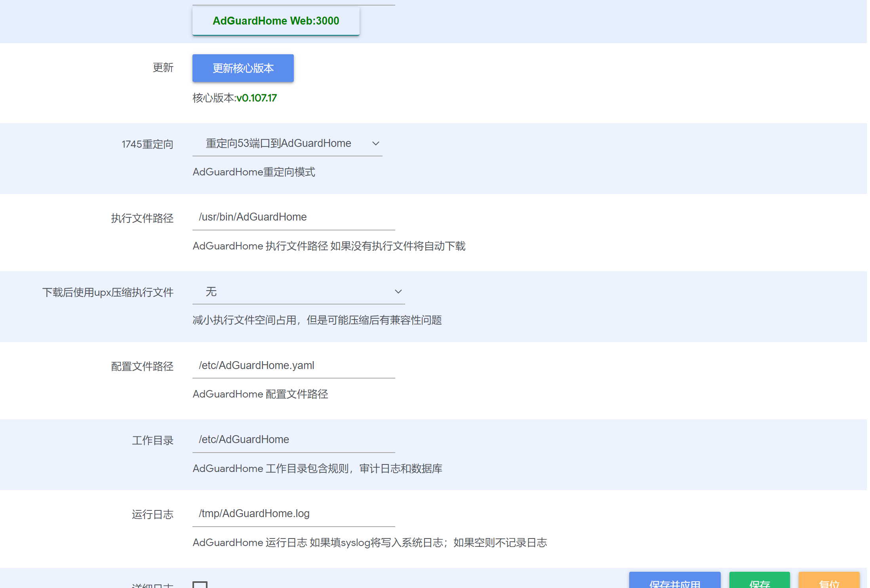Image resolution: width=870 pixels, height=588 pixels.
Task: Click the 工作目录包含规则 description text
Action: tap(317, 468)
